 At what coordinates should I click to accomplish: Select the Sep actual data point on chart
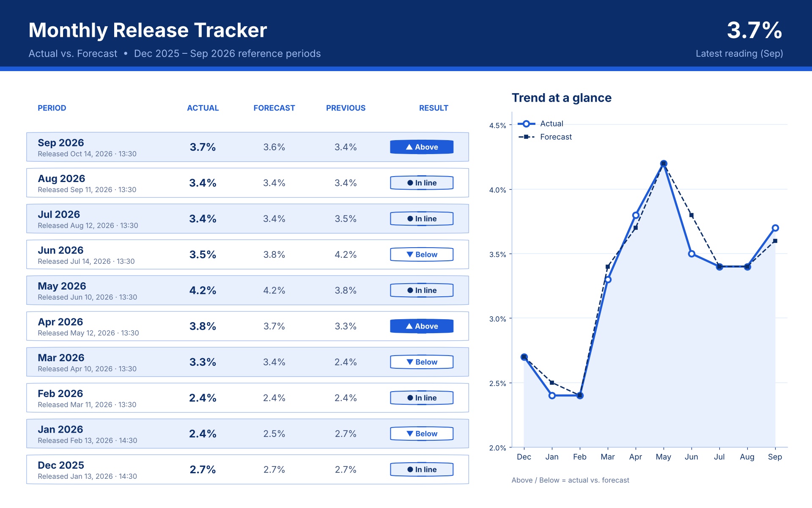coord(775,228)
